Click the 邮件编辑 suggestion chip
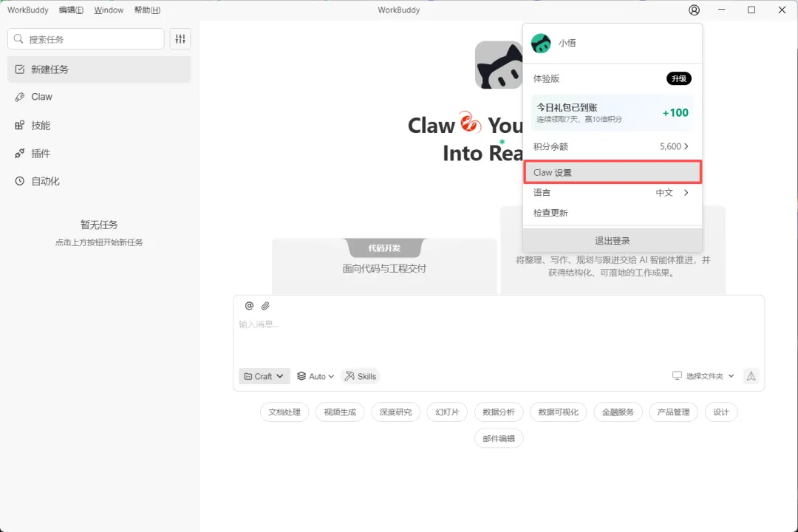The height and width of the screenshot is (532, 798). coord(499,438)
